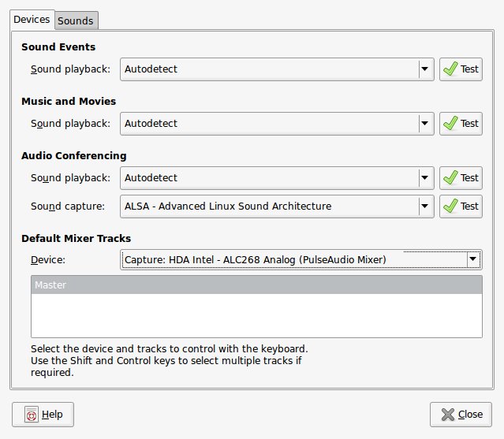Click the Close button text
Image resolution: width=504 pixels, height=439 pixels.
[x=470, y=415]
